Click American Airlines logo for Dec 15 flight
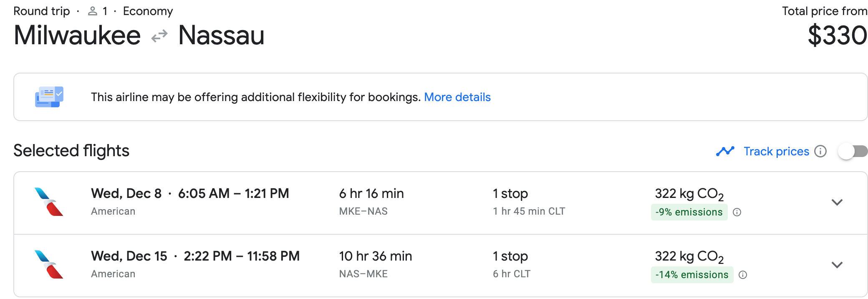The image size is (868, 299). (49, 265)
